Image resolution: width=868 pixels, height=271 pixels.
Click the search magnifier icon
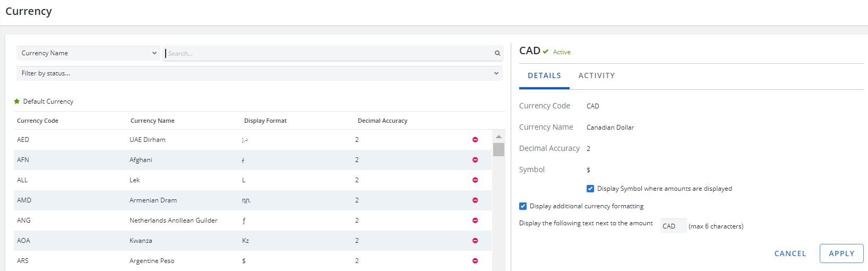[x=497, y=53]
